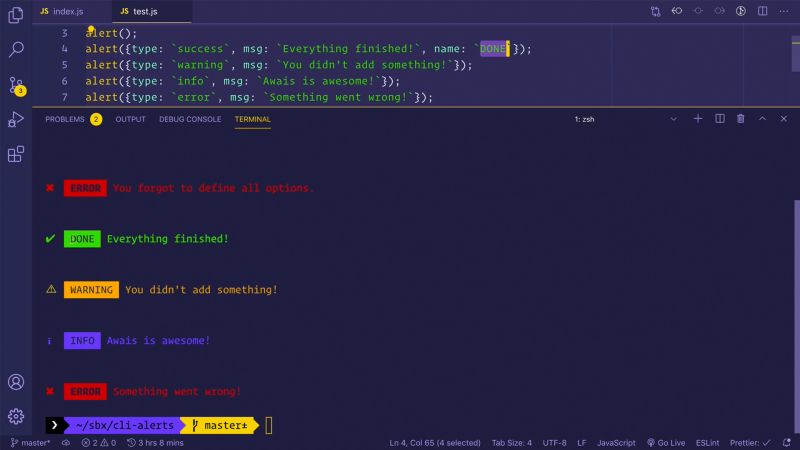Open Source Control view with 3 changes

click(x=16, y=85)
